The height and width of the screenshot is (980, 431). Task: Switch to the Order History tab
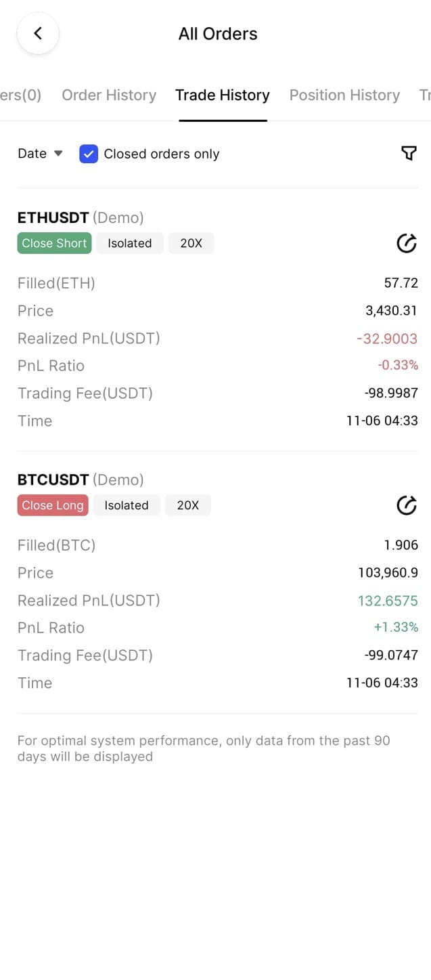[109, 95]
